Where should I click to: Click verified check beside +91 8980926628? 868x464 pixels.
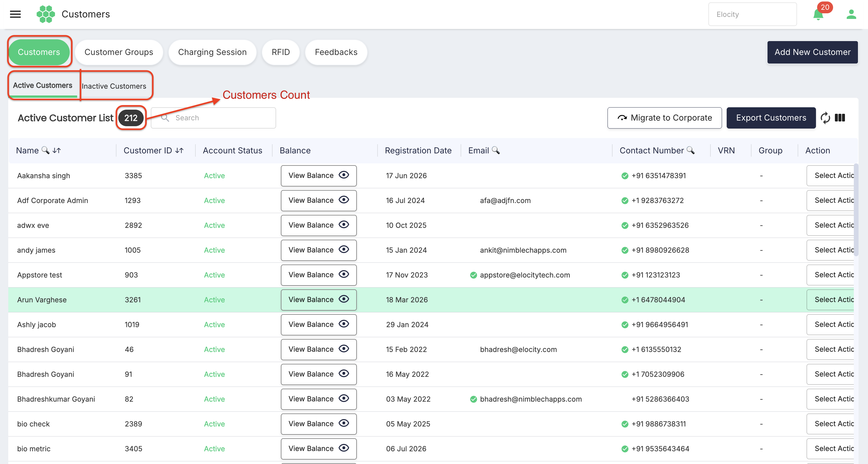(625, 250)
